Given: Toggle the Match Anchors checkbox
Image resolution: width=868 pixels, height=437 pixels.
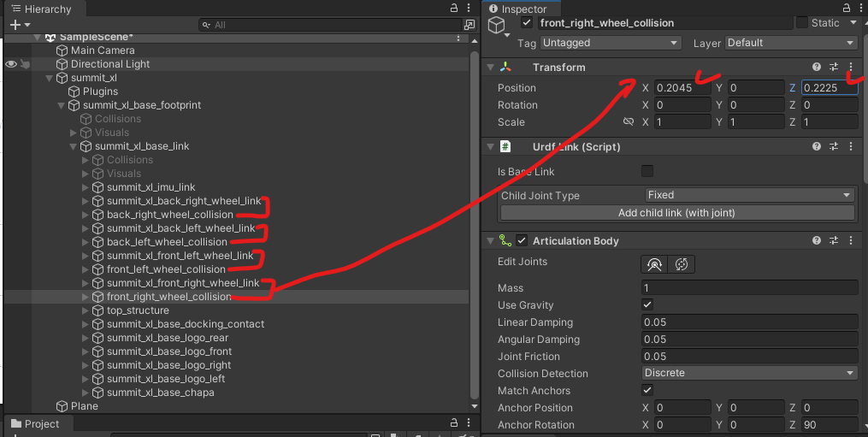Looking at the screenshot, I should [x=647, y=390].
